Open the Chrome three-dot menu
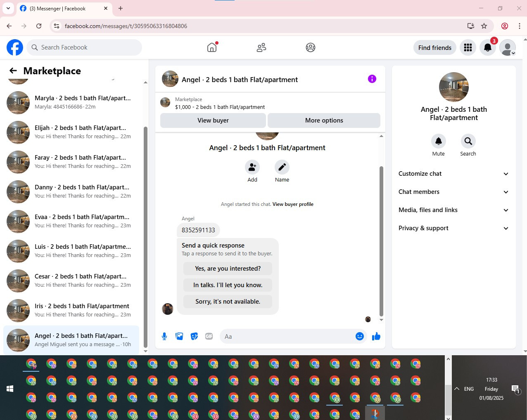The height and width of the screenshot is (420, 527). pyautogui.click(x=520, y=26)
